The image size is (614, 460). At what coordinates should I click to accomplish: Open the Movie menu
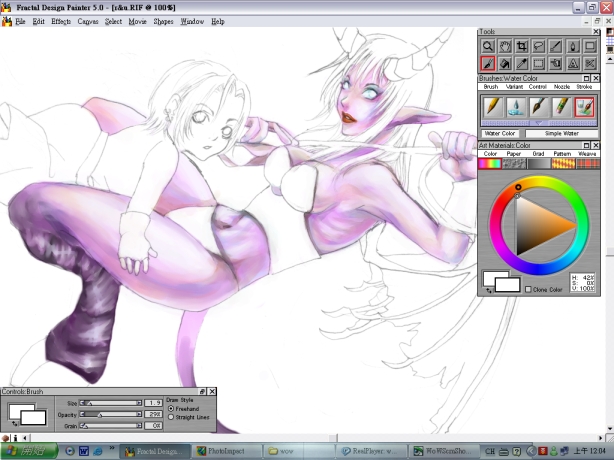click(x=137, y=22)
